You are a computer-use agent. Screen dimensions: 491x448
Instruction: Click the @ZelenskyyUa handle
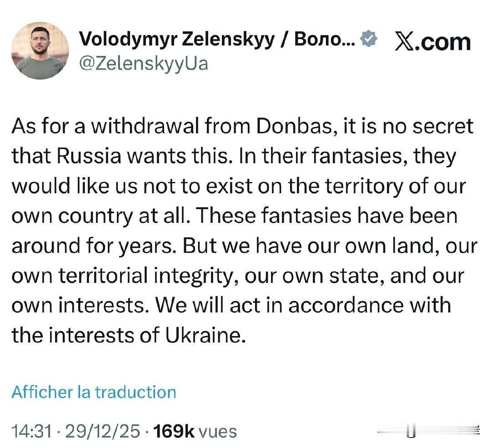(x=144, y=63)
